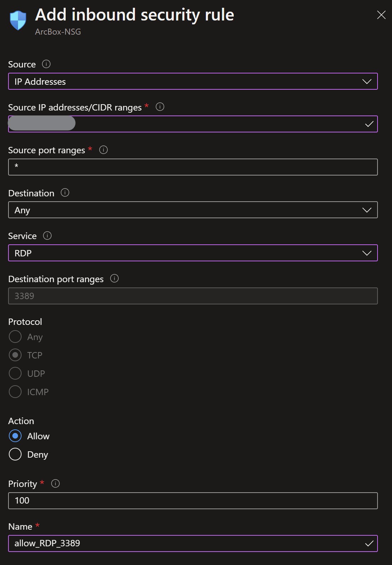Image resolution: width=392 pixels, height=565 pixels.
Task: Click the Source port ranges input field
Action: tap(193, 167)
